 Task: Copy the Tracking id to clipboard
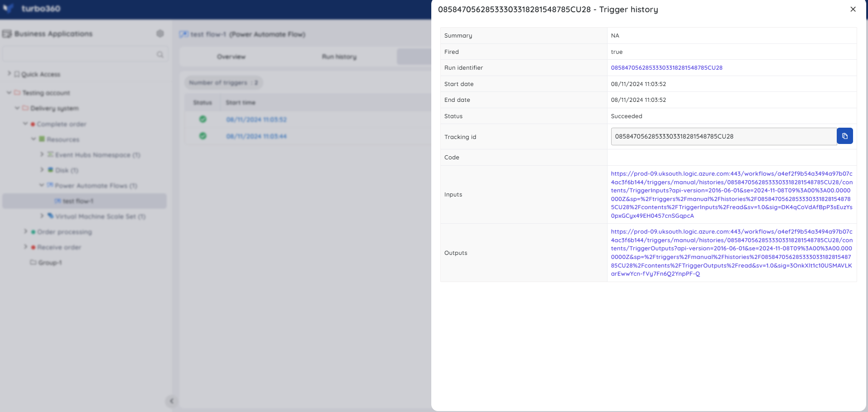[x=844, y=136]
